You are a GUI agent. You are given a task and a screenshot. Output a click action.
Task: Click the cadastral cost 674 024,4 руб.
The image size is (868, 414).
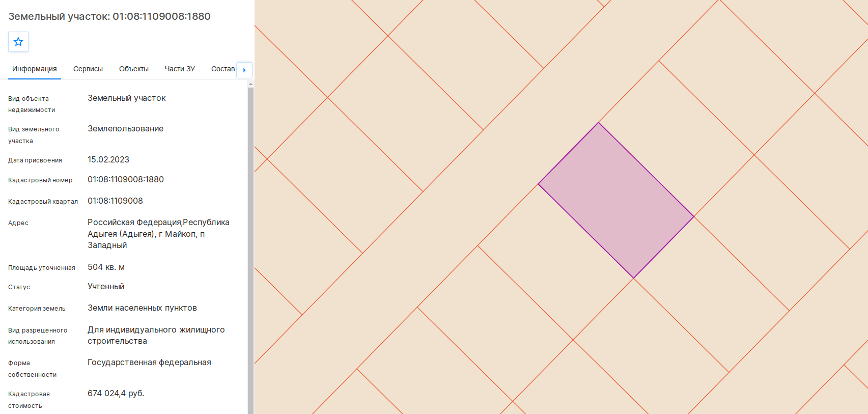click(x=116, y=394)
